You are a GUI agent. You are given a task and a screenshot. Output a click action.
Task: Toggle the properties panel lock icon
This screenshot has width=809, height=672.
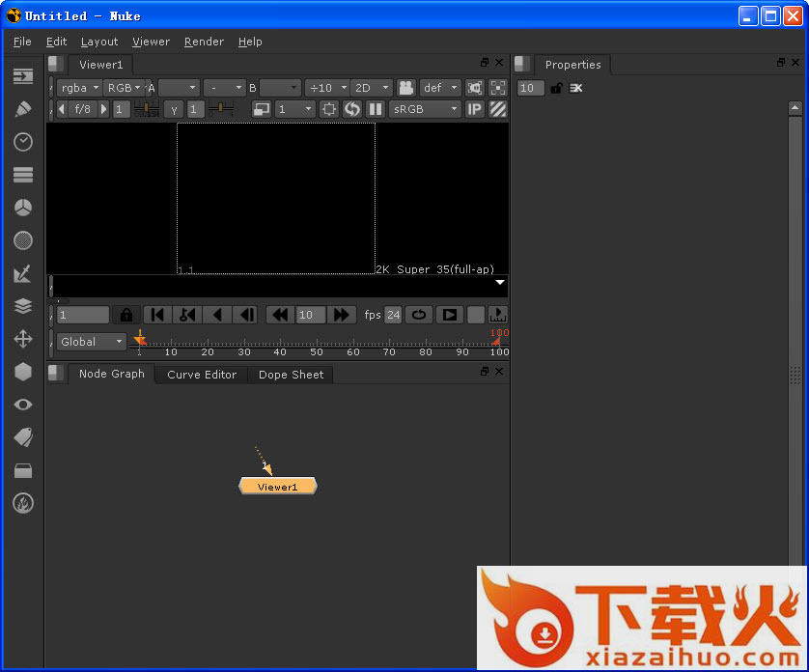(556, 88)
